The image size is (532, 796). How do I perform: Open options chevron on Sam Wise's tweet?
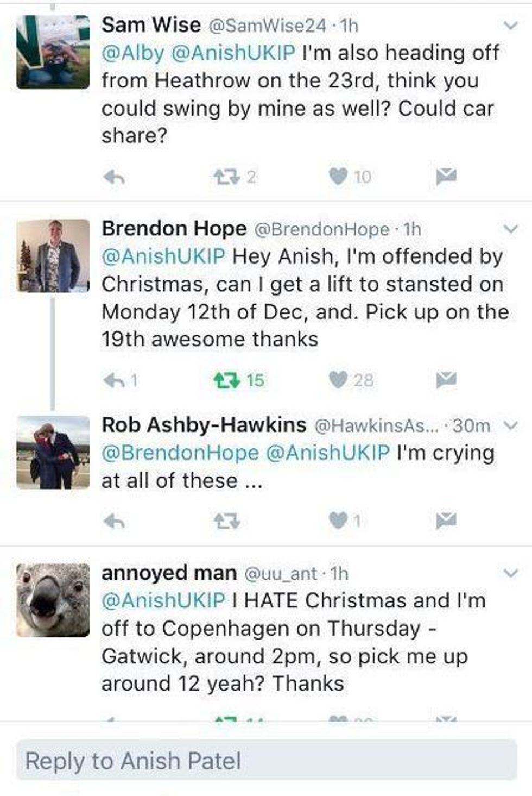pos(510,26)
